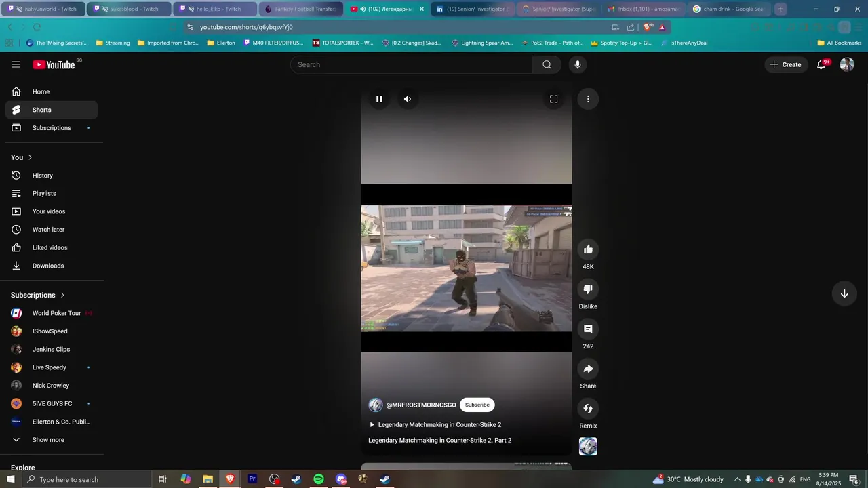Share this Short

(588, 369)
